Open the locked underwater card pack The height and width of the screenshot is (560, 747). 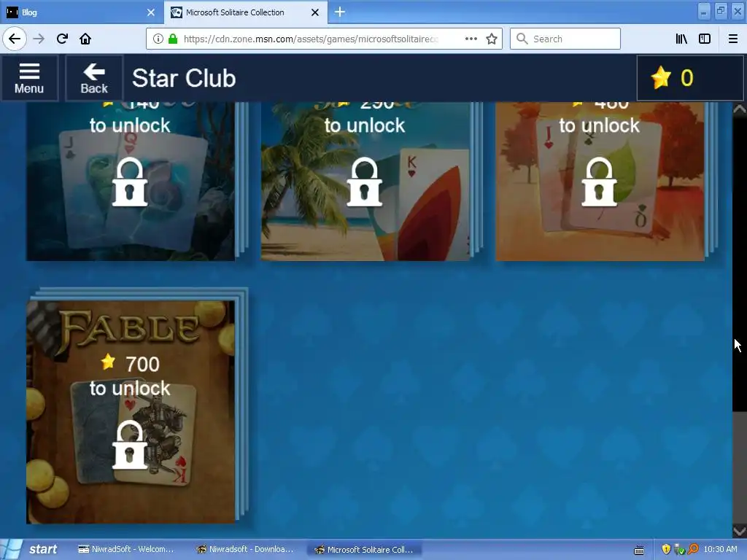(x=131, y=182)
